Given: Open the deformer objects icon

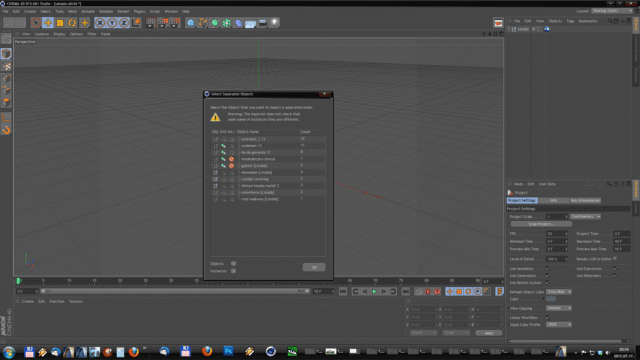Looking at the screenshot, I should [238, 23].
